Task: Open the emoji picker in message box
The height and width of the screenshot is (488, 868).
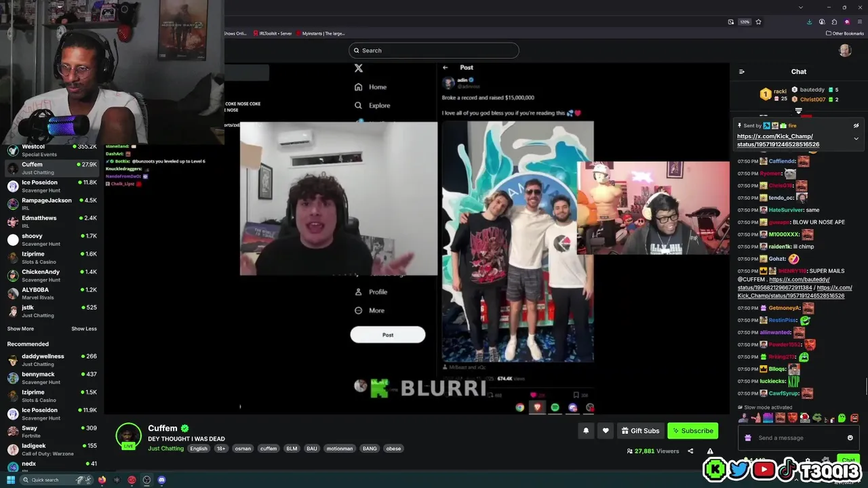Action: click(850, 438)
